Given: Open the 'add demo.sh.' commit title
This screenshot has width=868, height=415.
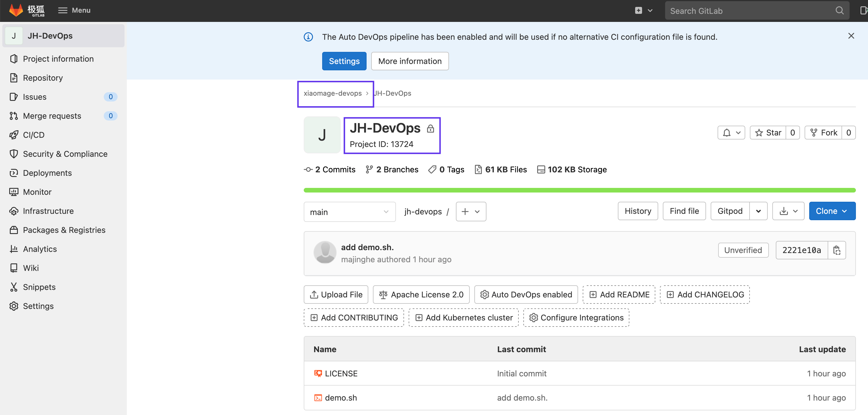Looking at the screenshot, I should (x=367, y=247).
